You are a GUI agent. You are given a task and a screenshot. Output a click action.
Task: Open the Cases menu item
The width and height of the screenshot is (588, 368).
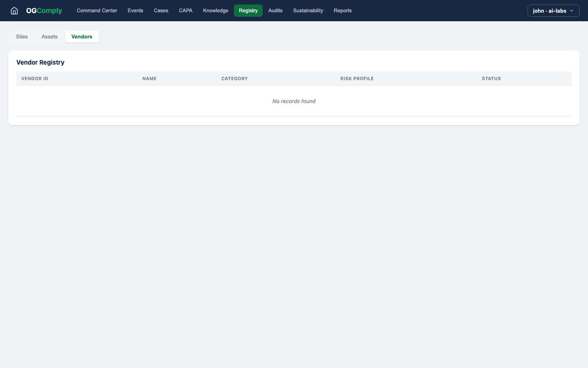(x=161, y=11)
